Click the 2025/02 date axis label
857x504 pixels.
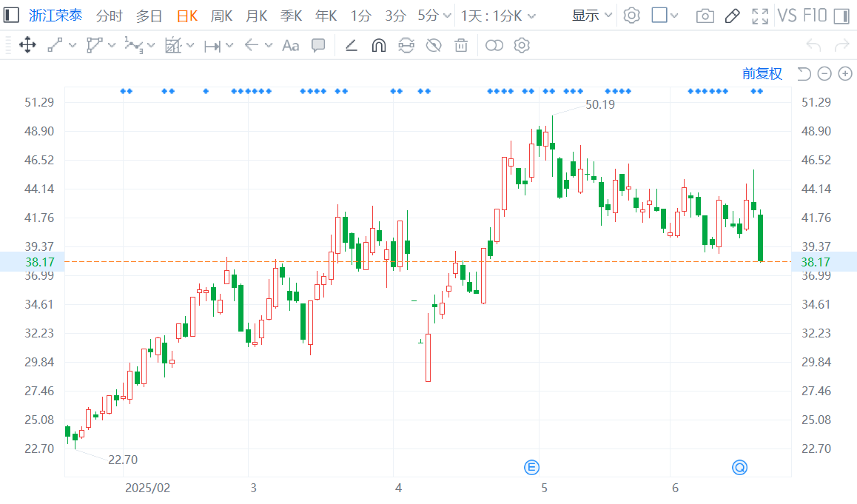[147, 488]
